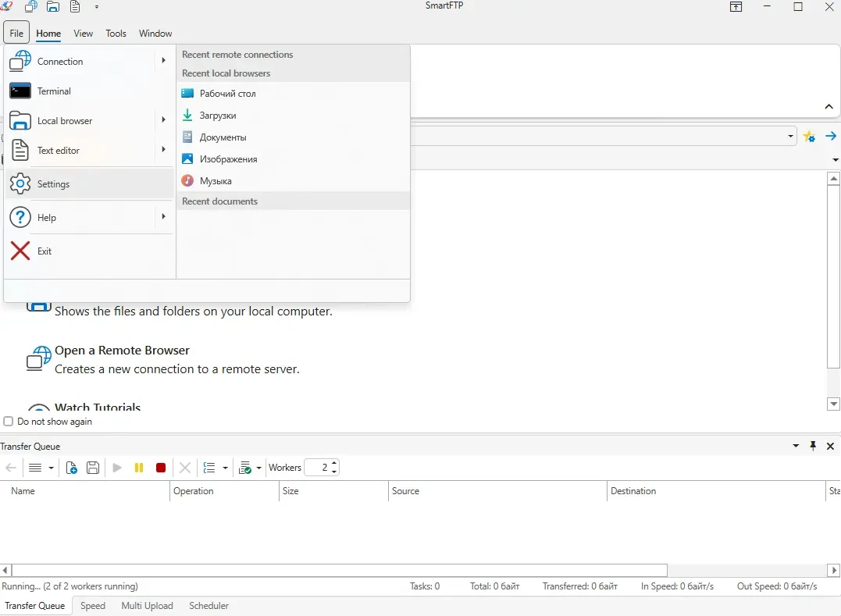Click the SmartFTP app logo icon
The image size is (841, 616).
(6, 6)
